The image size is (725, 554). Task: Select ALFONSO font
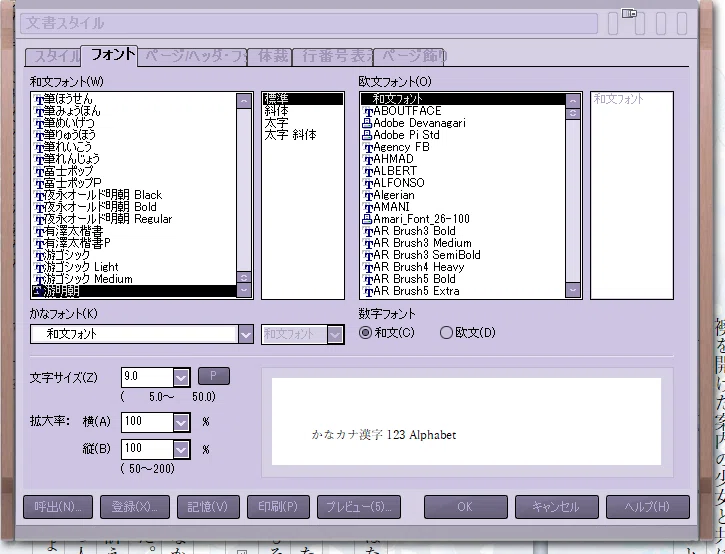[x=463, y=183]
